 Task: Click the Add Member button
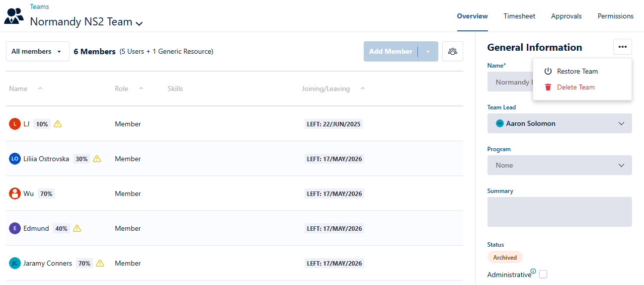click(x=391, y=51)
